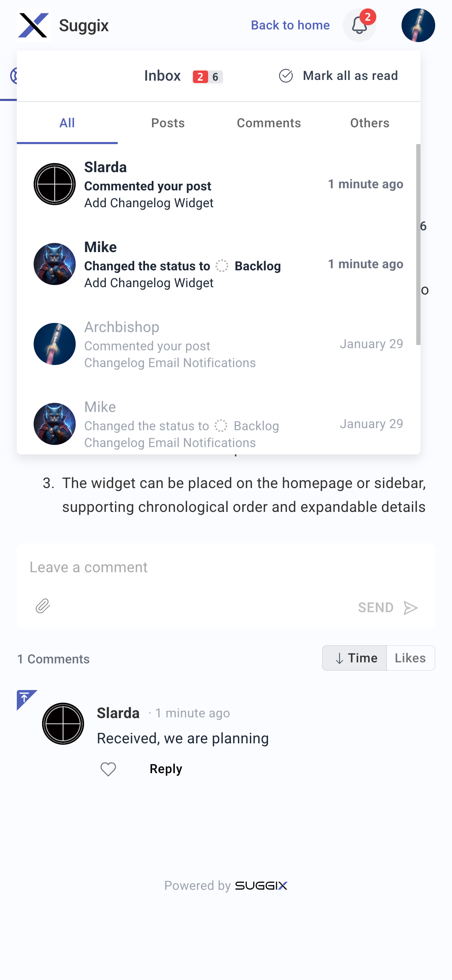Mark all notifications as read

click(x=338, y=76)
